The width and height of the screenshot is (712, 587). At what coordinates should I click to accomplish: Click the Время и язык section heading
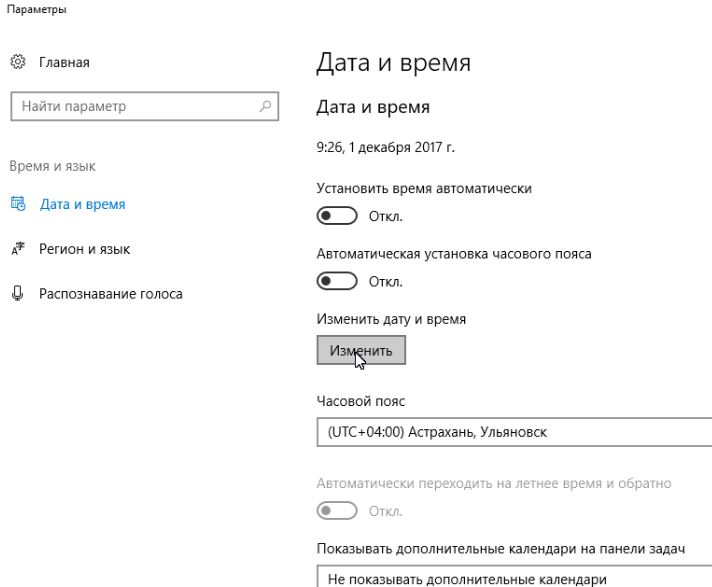click(x=53, y=166)
